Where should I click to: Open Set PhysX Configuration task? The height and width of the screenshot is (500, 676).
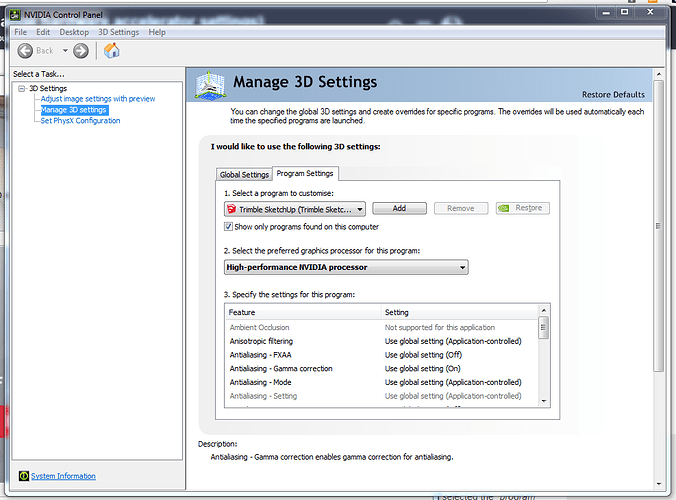80,121
